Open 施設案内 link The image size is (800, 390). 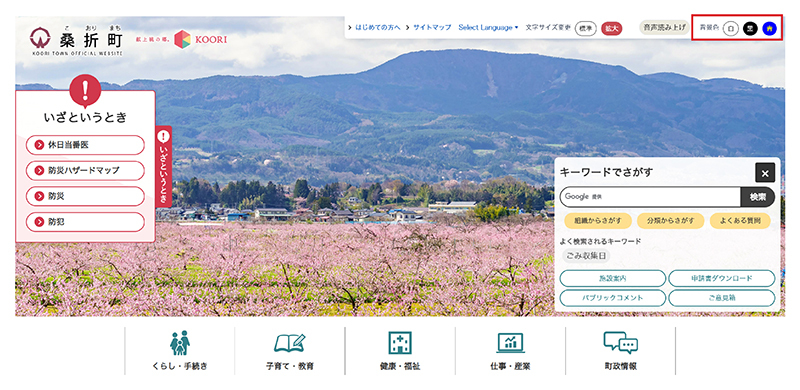pos(613,279)
